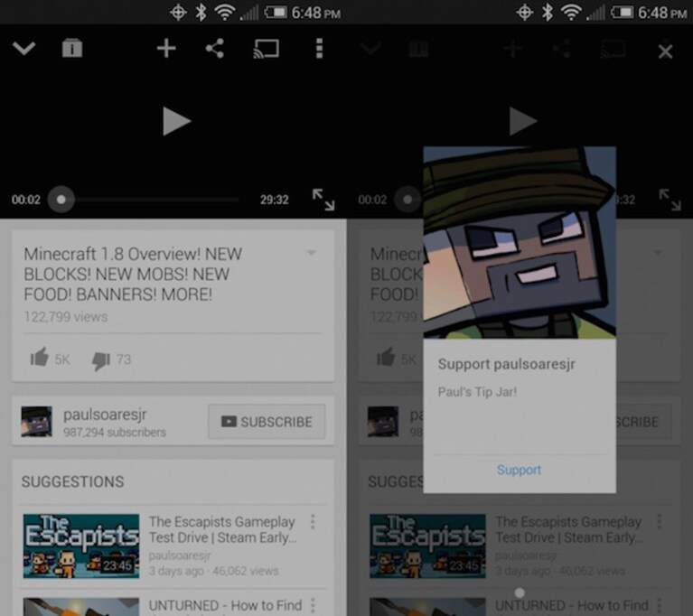693x616 pixels.
Task: Tap the Wi-Fi icon in the left status bar
Action: pyautogui.click(x=225, y=13)
